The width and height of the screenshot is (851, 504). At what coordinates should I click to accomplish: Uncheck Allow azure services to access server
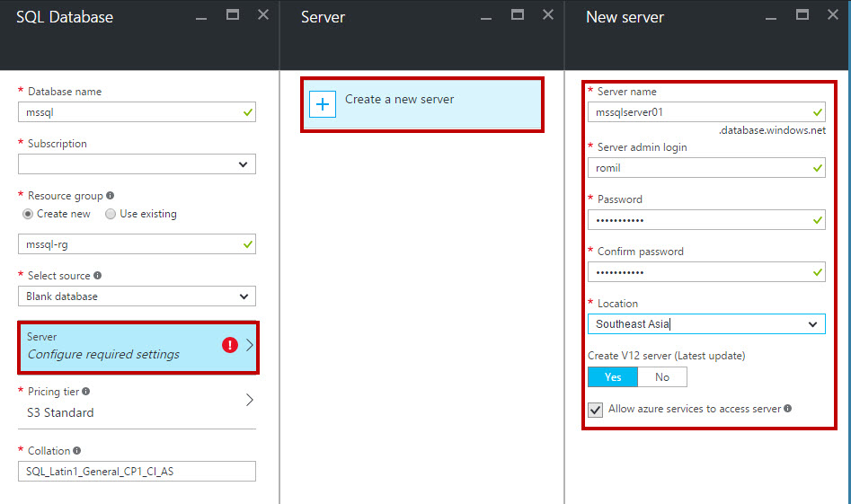click(x=596, y=410)
